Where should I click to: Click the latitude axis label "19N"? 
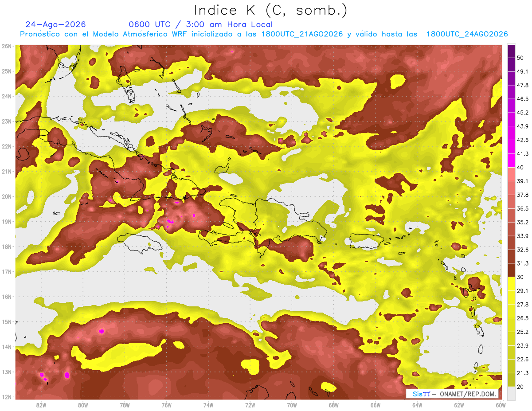click(7, 221)
